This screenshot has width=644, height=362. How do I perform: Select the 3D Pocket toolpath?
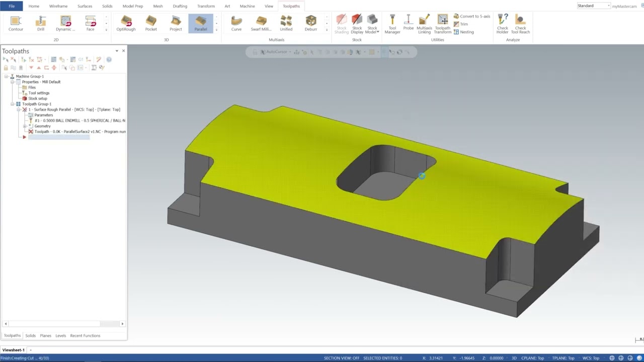click(x=151, y=24)
